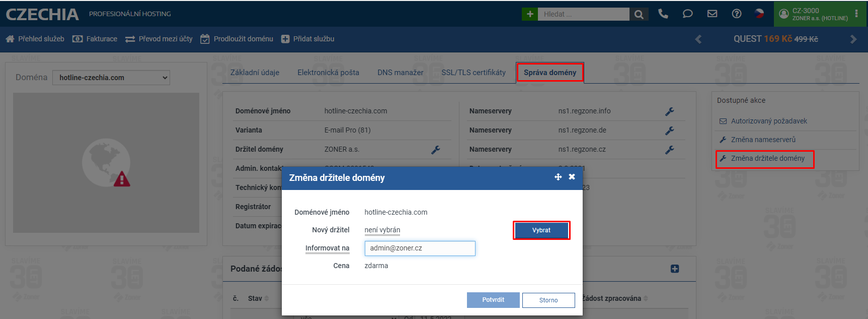Viewport: 868px width, 319px height.
Task: Click 'hotline-czechia.com' in the dialog
Action: coord(396,212)
